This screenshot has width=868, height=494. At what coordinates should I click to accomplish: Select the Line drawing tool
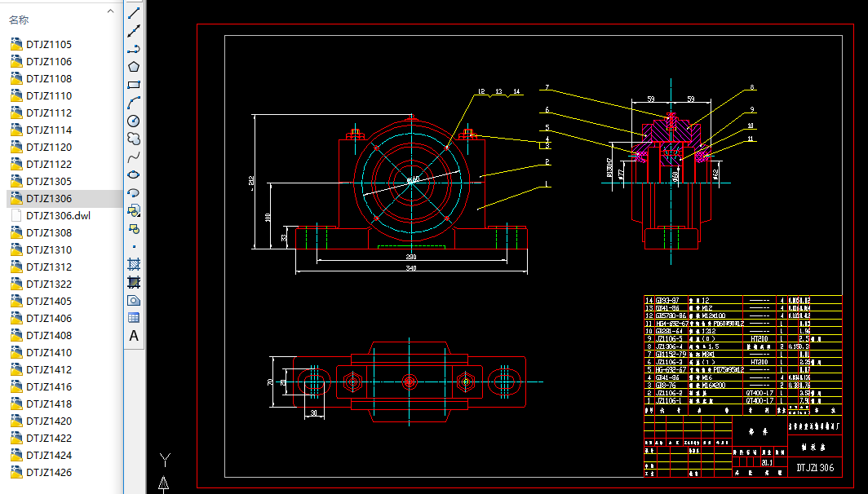point(134,13)
